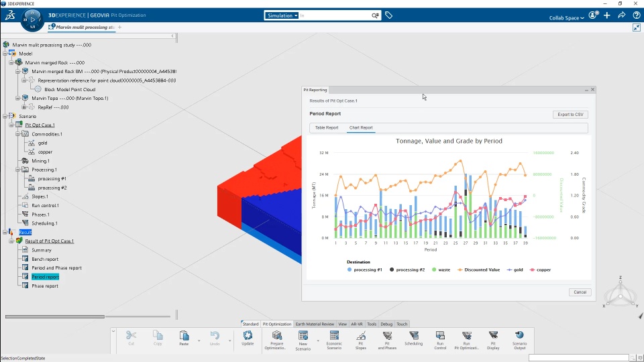Viewport: 644px width, 362px height.
Task: Click the expand view icon at top right
Action: coord(637,27)
